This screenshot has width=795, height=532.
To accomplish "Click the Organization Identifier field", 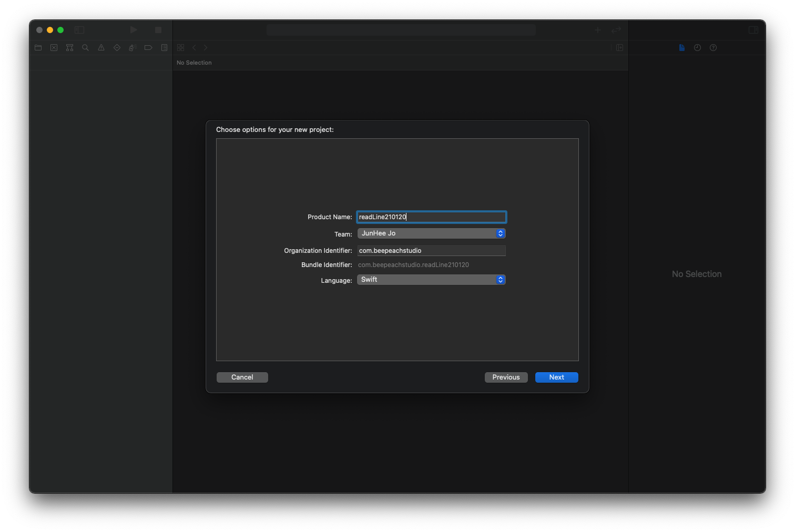I will 432,251.
